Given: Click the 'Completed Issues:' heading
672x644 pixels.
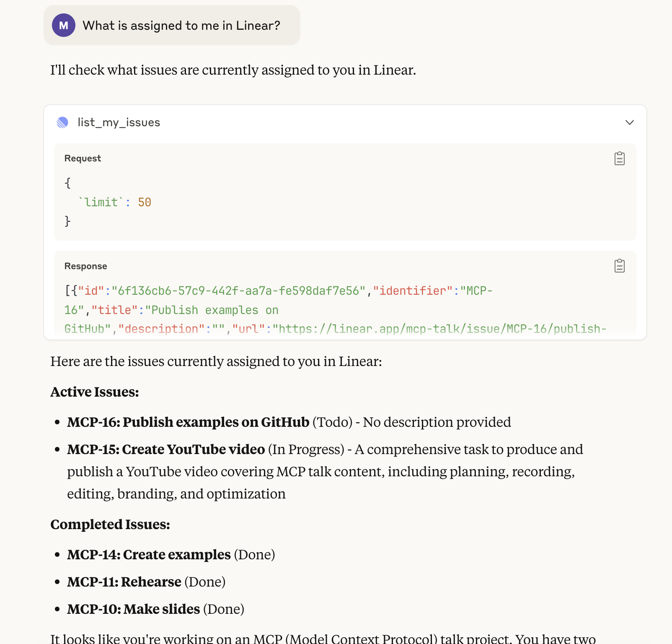Looking at the screenshot, I should [110, 524].
